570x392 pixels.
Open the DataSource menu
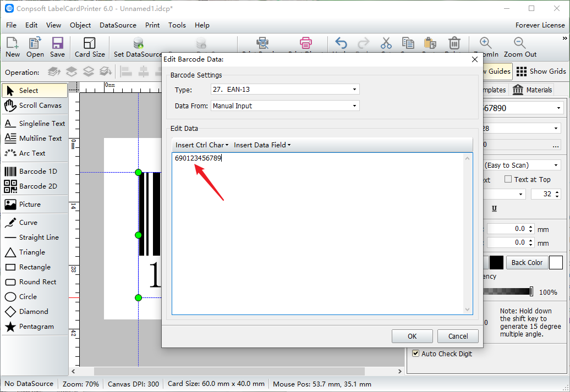point(118,25)
